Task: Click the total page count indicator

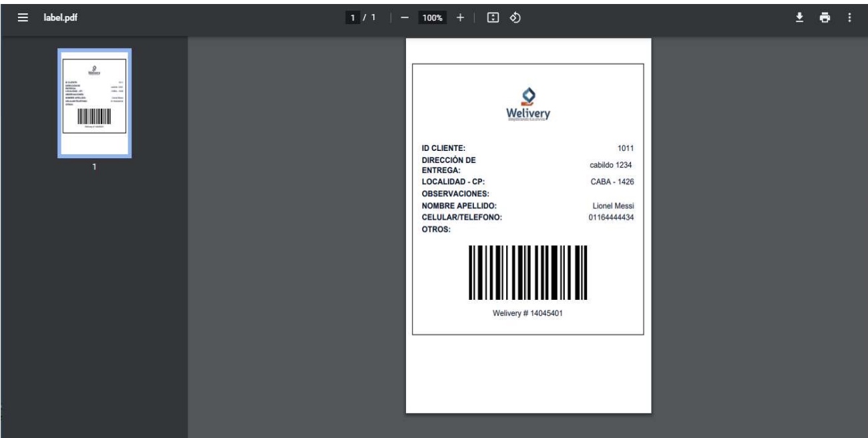Action: pyautogui.click(x=373, y=17)
